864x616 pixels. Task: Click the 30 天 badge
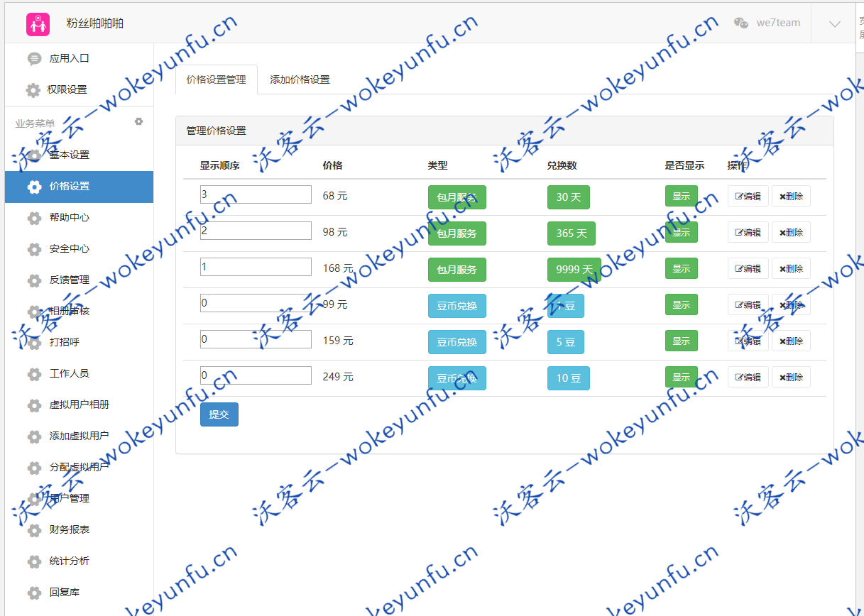[569, 197]
